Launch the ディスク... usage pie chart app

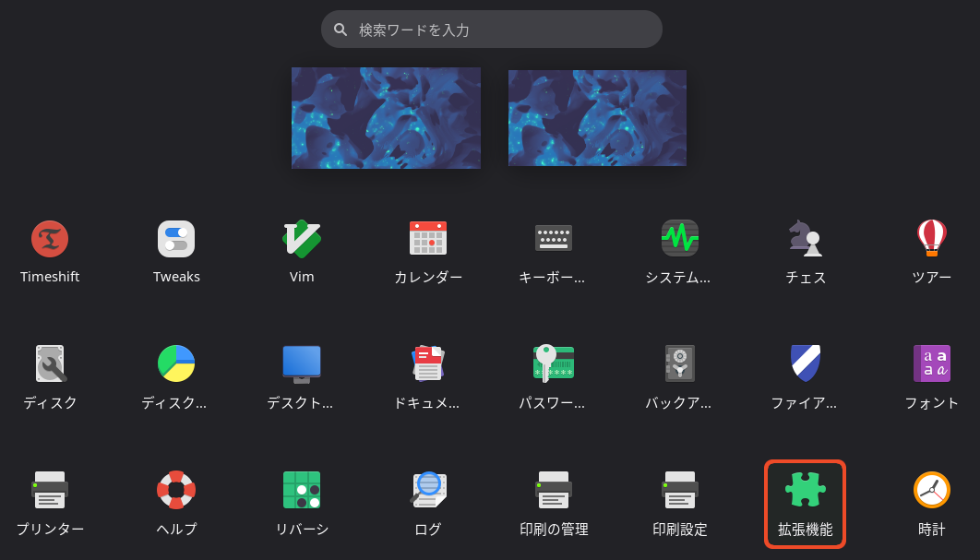coord(176,363)
